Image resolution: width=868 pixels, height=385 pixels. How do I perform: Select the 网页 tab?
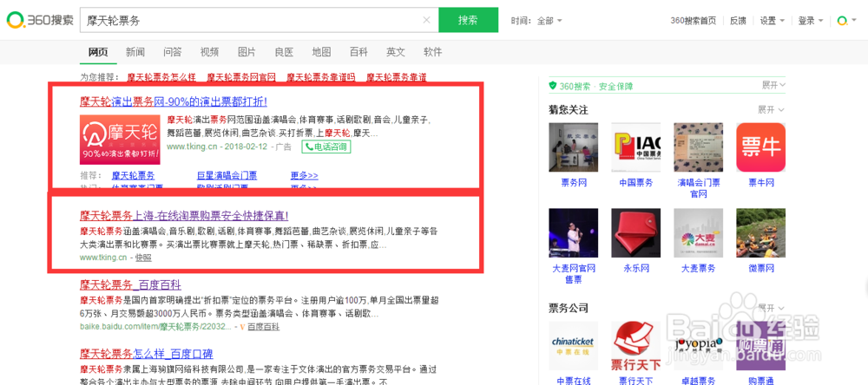coord(99,53)
